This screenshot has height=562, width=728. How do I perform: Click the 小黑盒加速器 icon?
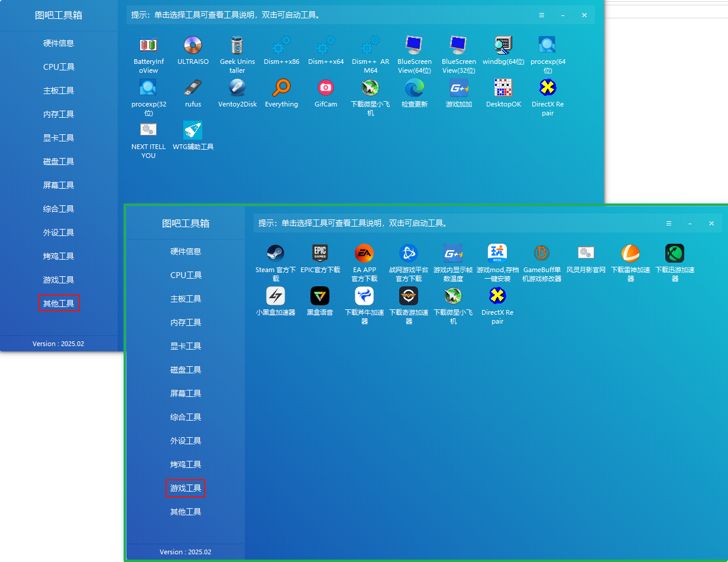[x=276, y=296]
